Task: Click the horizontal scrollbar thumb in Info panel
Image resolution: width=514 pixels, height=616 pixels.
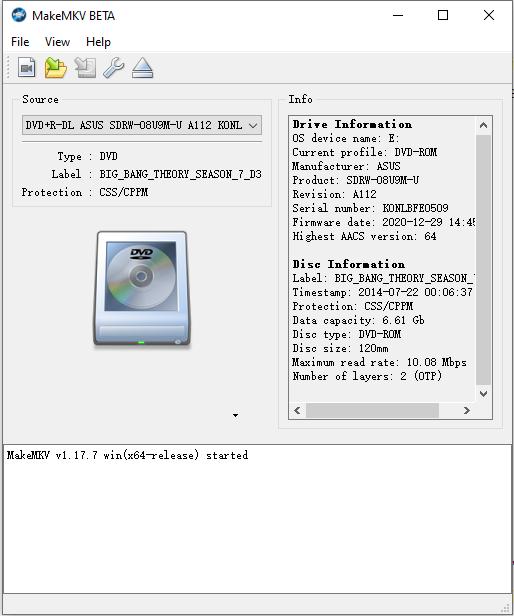Action: [x=372, y=411]
